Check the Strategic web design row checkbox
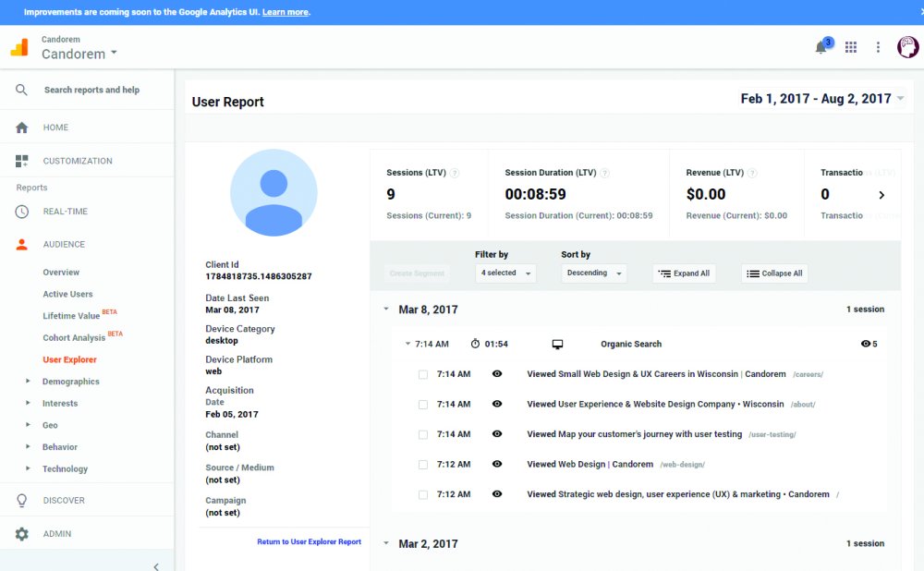Image resolution: width=924 pixels, height=571 pixels. [423, 494]
